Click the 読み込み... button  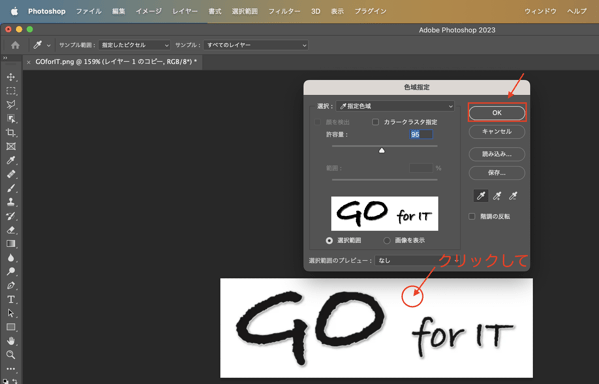[497, 154]
